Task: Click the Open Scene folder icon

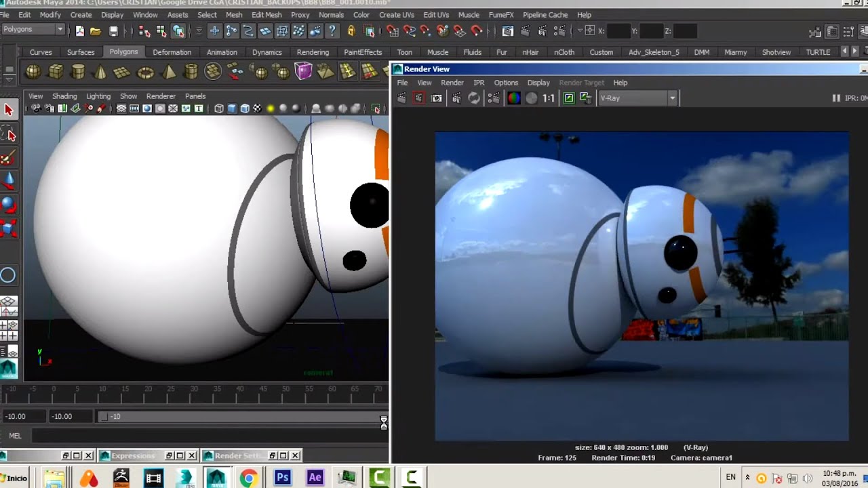Action: point(96,30)
